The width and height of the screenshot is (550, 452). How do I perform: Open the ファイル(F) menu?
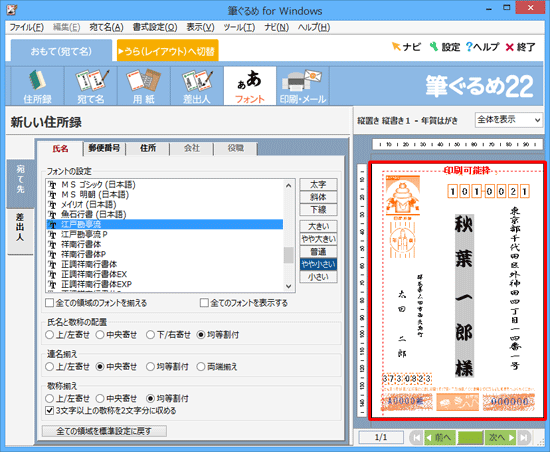(27, 27)
